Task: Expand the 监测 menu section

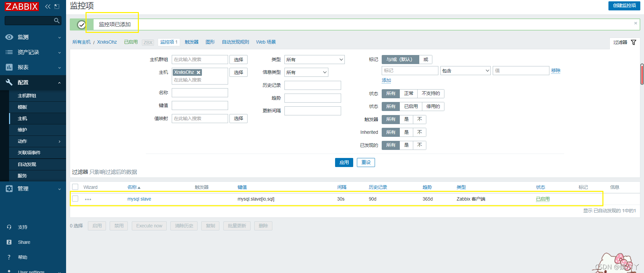Action: point(59,37)
